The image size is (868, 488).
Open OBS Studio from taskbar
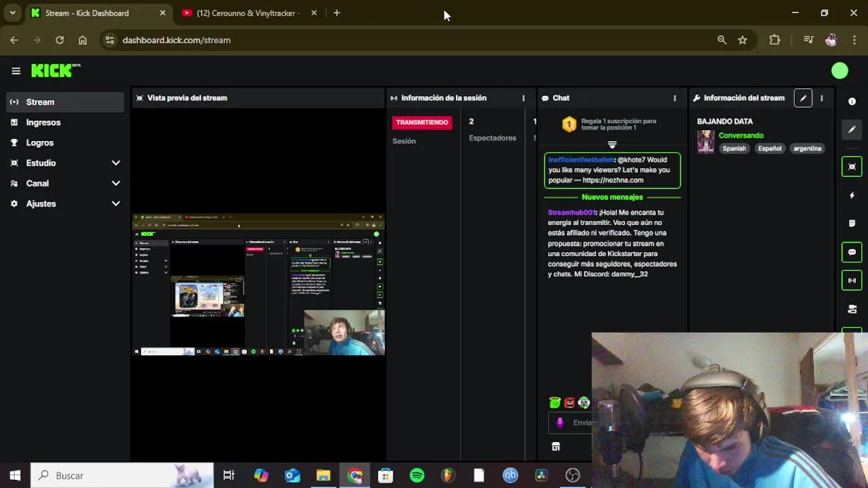573,475
